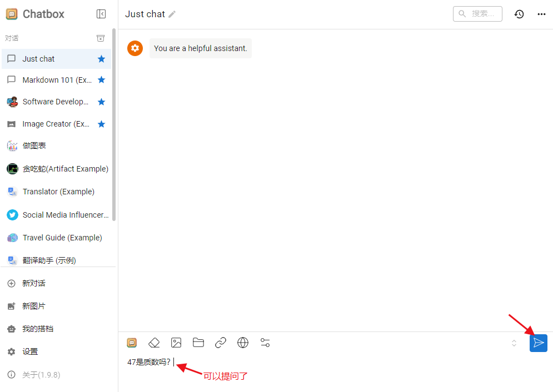
Task: Unstar the Markdown 101 conversation
Action: 101,79
